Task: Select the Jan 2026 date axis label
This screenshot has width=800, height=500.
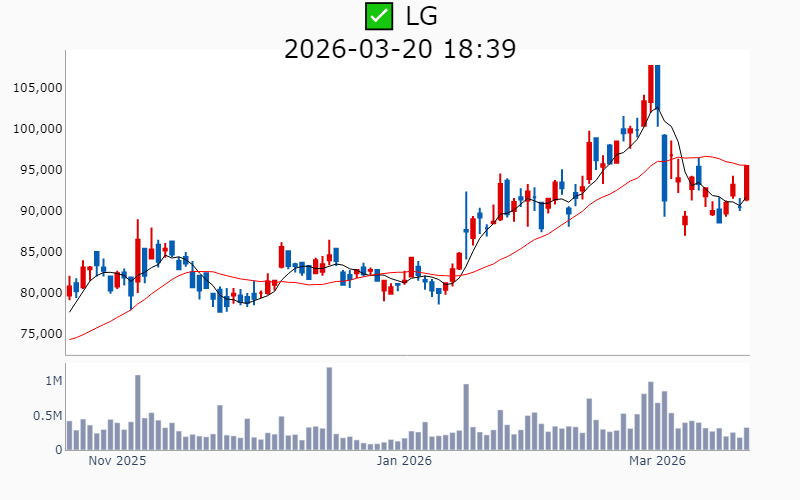Action: tap(403, 461)
